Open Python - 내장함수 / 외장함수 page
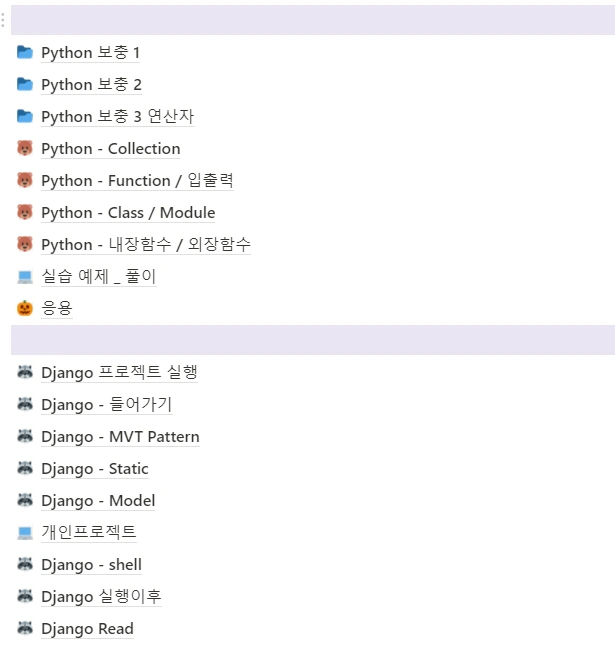Viewport: 615px width, 653px height. click(146, 245)
